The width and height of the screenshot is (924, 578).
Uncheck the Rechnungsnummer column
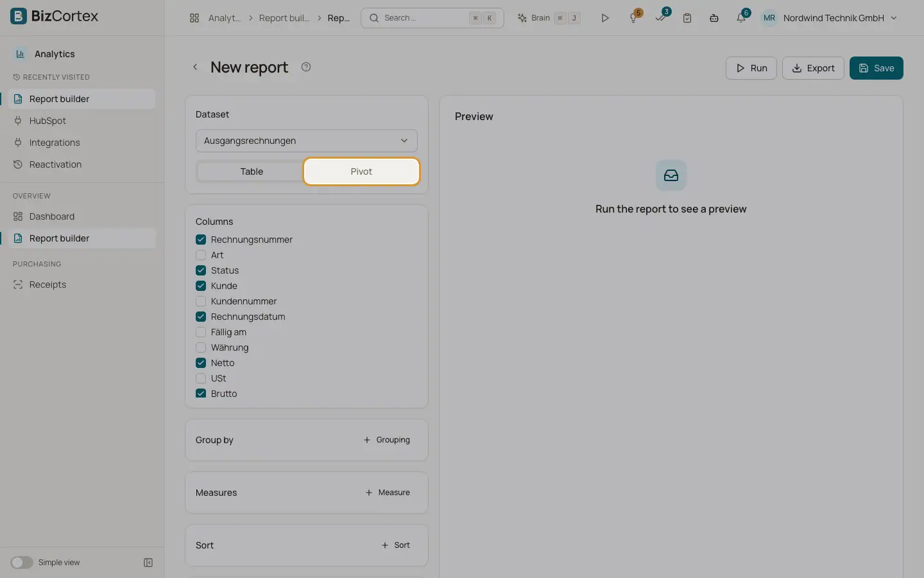click(x=201, y=240)
